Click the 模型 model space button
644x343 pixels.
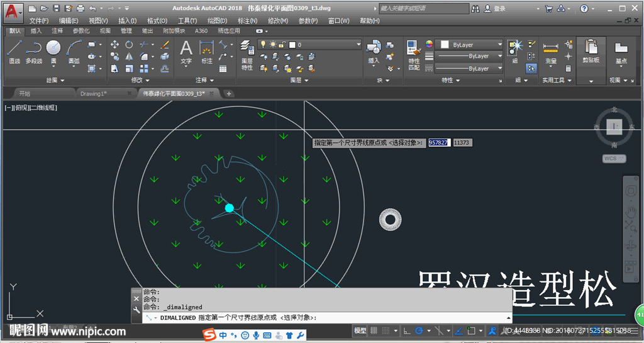pyautogui.click(x=360, y=330)
